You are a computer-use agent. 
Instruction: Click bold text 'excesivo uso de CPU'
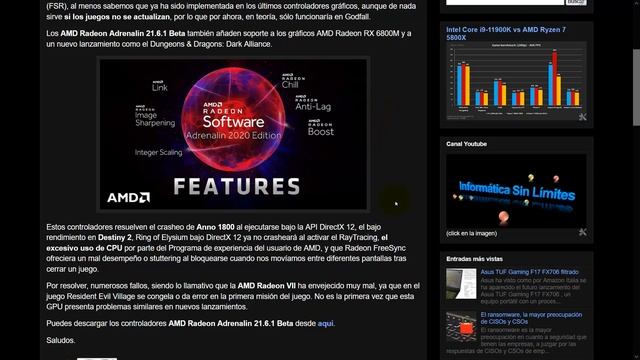pos(84,248)
